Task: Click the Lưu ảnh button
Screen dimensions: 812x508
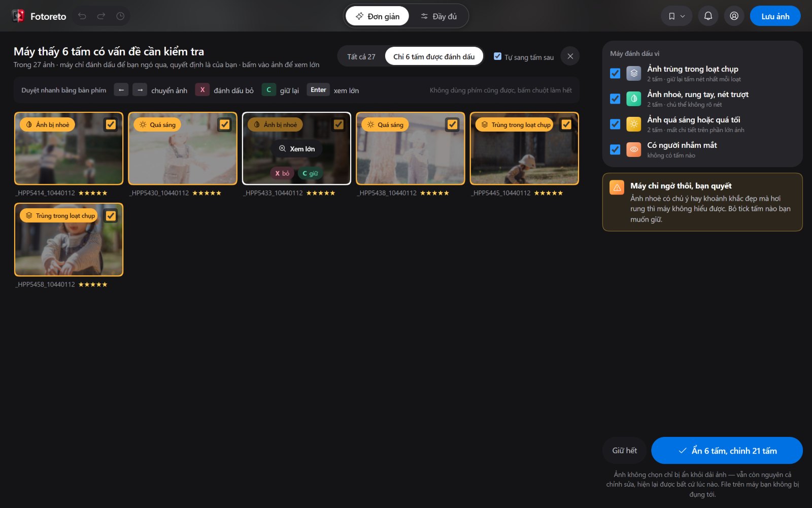Action: coord(775,16)
